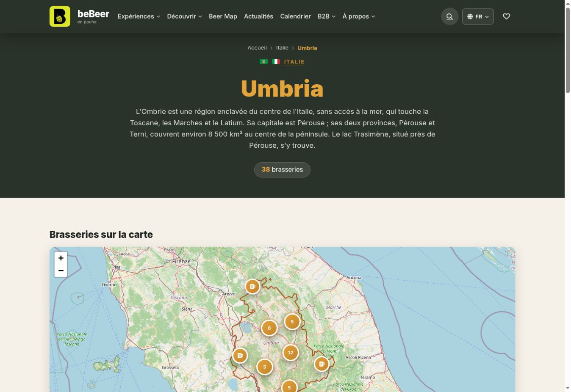Click the 38 brasseries badge
This screenshot has width=571, height=392.
coord(282,170)
